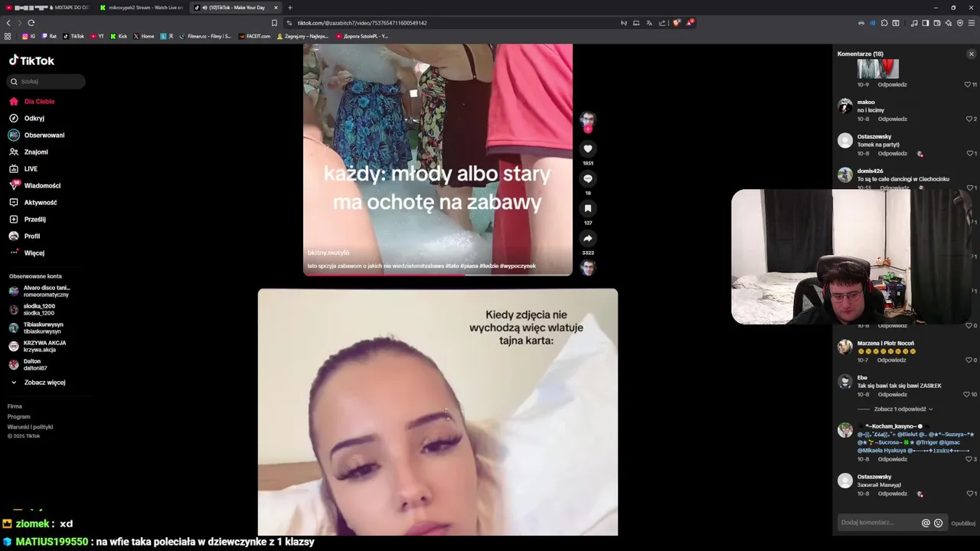Reply to makoo's comment via Odpowiedz

pos(892,119)
